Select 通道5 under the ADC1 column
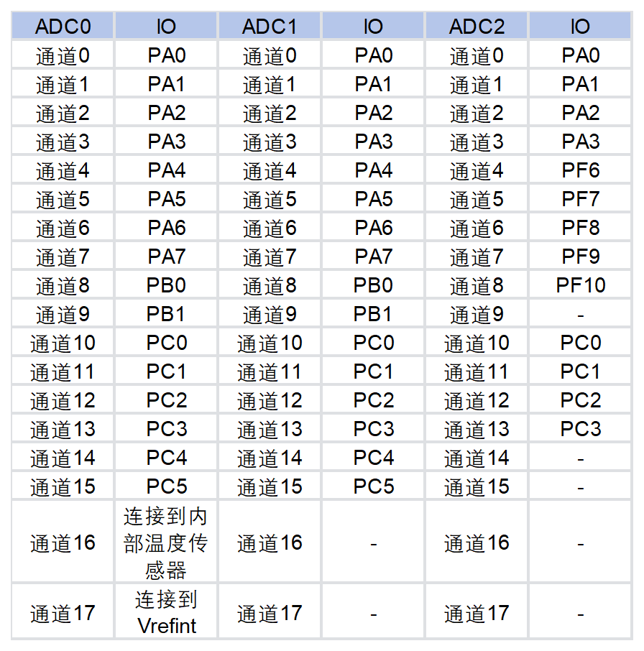 270,198
